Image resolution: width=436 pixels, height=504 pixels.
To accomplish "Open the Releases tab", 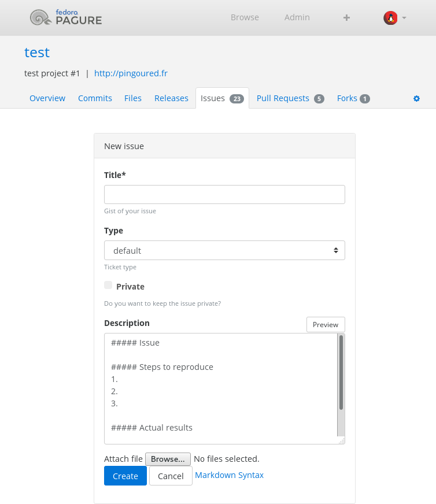I will 171,98.
